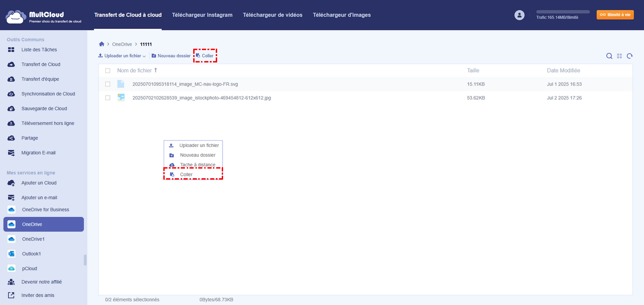644x305 pixels.
Task: Click the 0/2 éléments sélectionnés status text
Action: pos(132,299)
